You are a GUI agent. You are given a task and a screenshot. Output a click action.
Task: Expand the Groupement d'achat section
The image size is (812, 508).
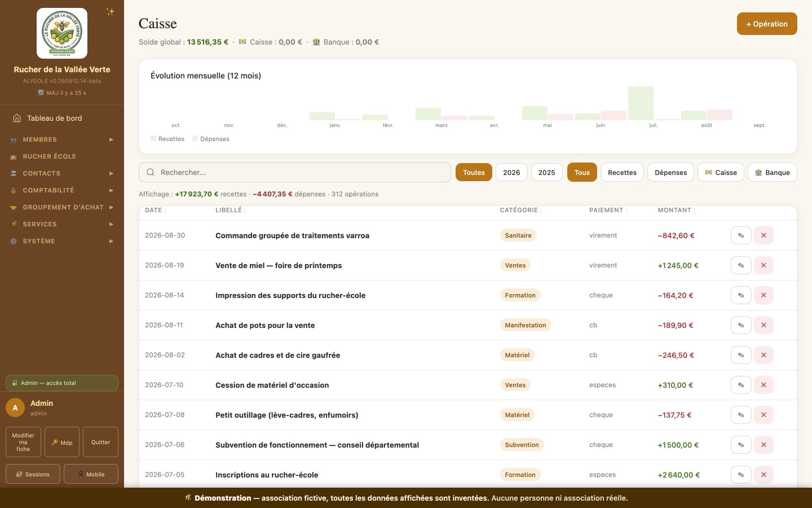tap(62, 207)
